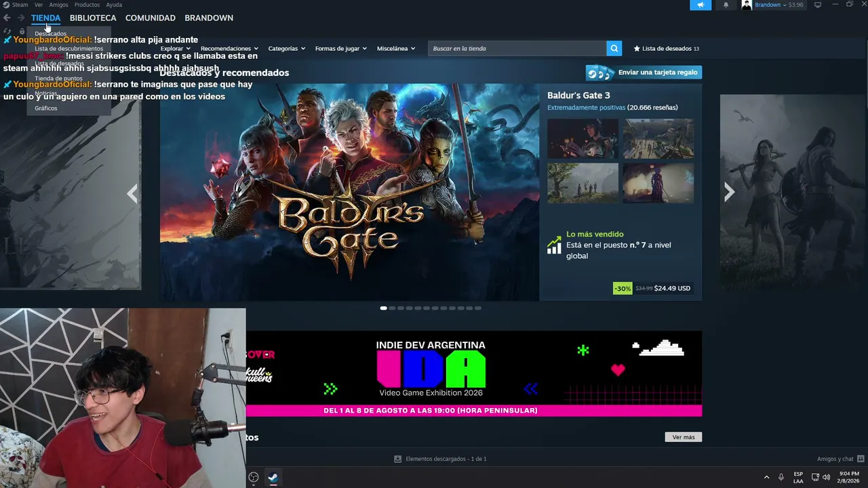The image size is (868, 488).
Task: Open the third Baldur's Gate 3 screenshot thumbnail
Action: click(x=583, y=183)
